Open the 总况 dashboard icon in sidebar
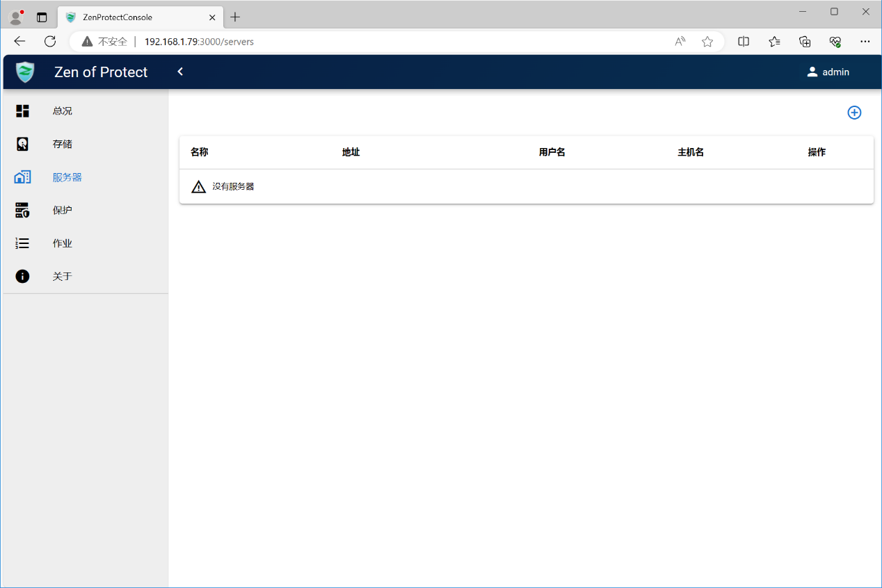The width and height of the screenshot is (882, 588). tap(22, 111)
